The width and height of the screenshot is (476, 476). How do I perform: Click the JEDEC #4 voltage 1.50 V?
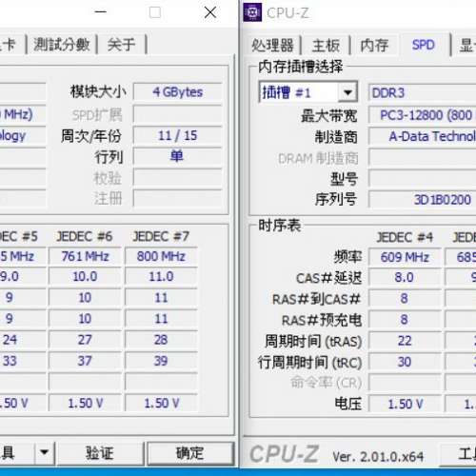point(405,404)
